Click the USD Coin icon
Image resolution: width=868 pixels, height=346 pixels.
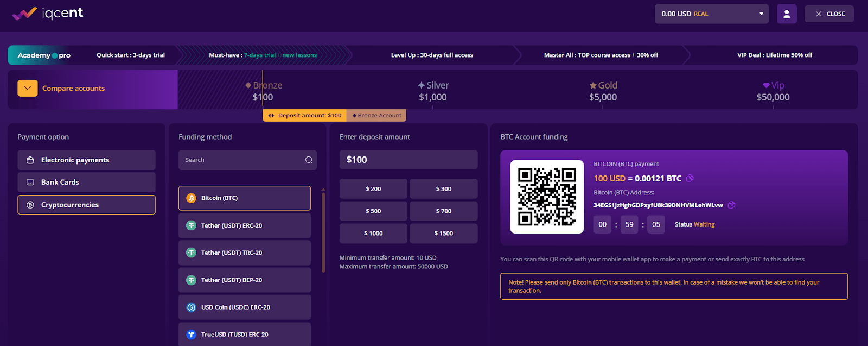pyautogui.click(x=191, y=307)
